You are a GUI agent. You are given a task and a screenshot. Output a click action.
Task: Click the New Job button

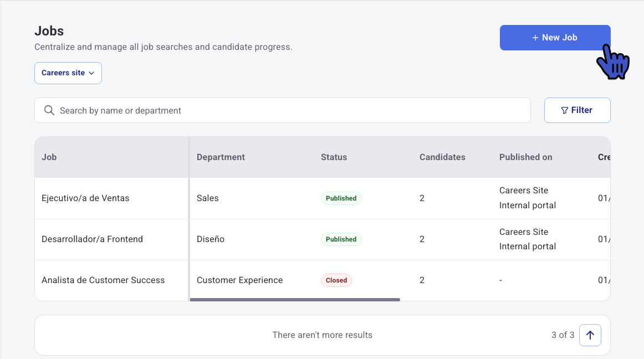point(555,38)
